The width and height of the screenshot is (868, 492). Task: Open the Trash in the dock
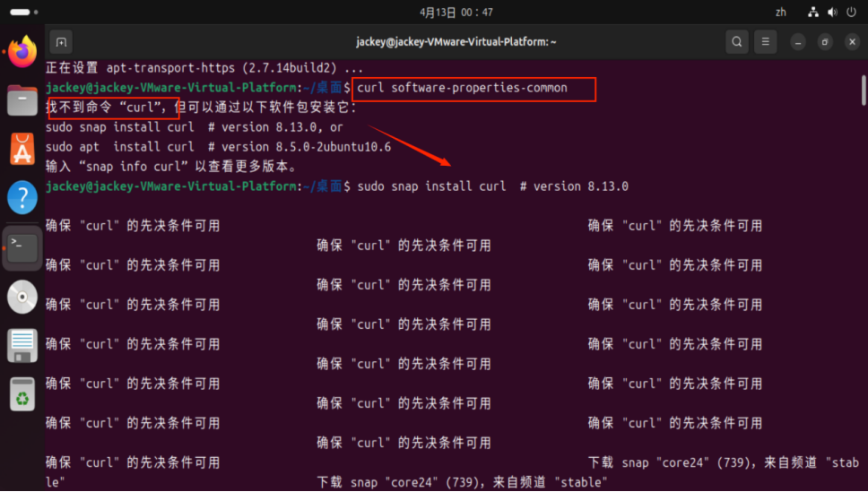pos(22,394)
